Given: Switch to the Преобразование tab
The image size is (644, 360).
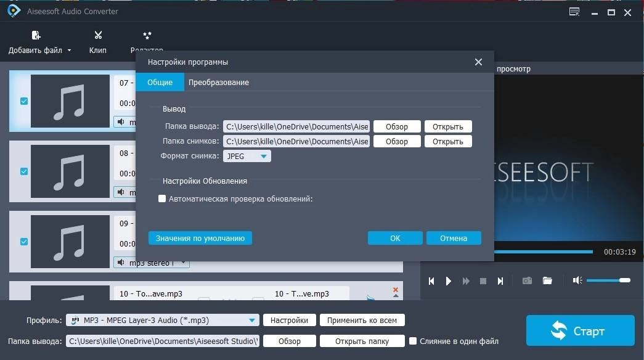Looking at the screenshot, I should (219, 82).
